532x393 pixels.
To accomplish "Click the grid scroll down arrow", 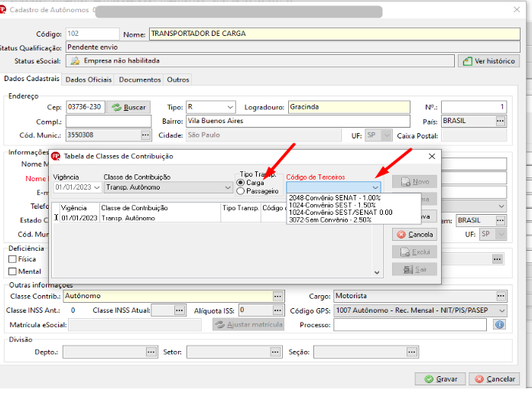I will click(377, 272).
